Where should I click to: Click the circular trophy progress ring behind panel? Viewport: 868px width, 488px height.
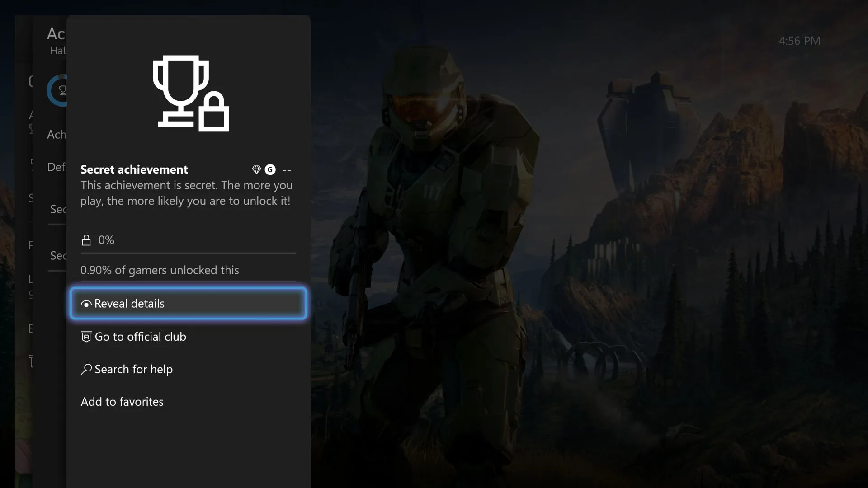(57, 90)
